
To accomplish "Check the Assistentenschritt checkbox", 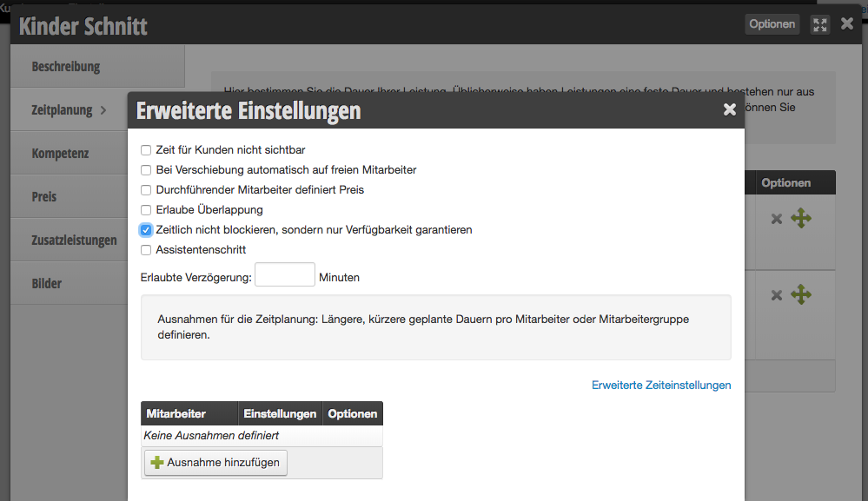I will (146, 249).
